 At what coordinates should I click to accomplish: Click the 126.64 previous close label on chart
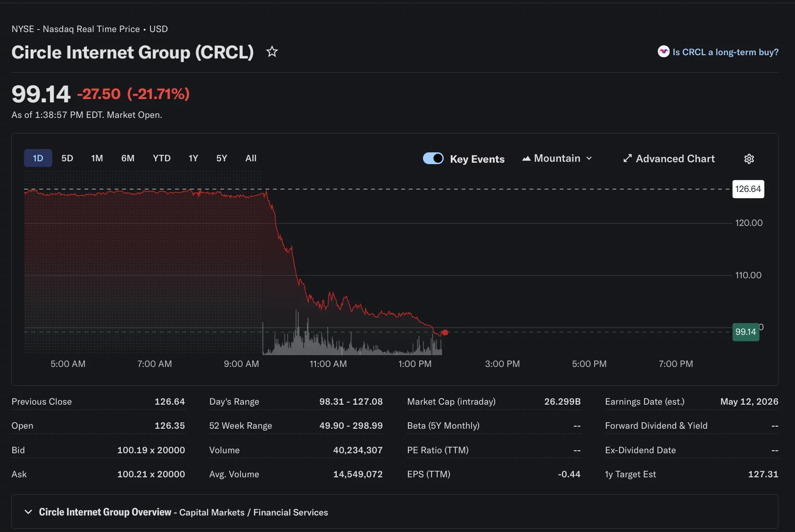tap(748, 189)
